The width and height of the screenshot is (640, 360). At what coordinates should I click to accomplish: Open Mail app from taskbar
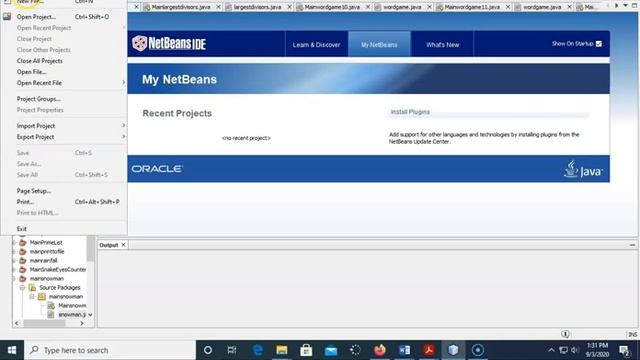point(331,350)
